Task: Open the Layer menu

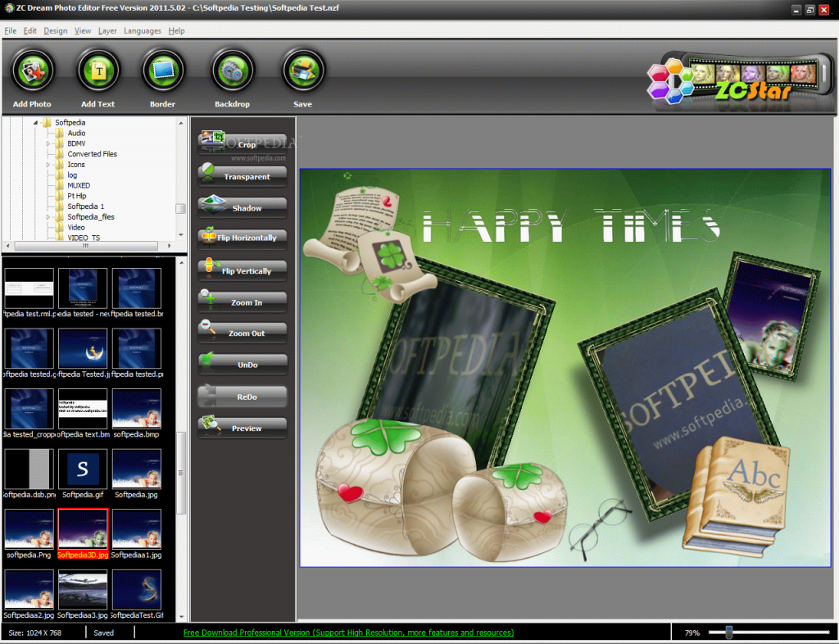Action: [107, 30]
